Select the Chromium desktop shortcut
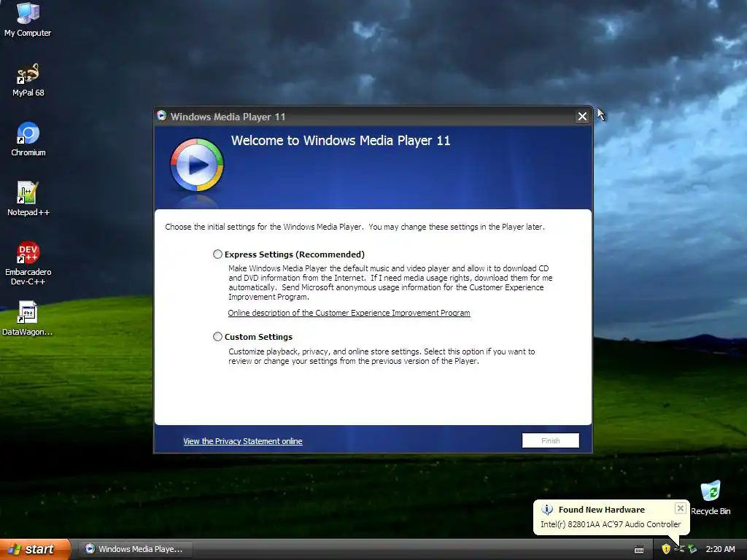 (28, 139)
